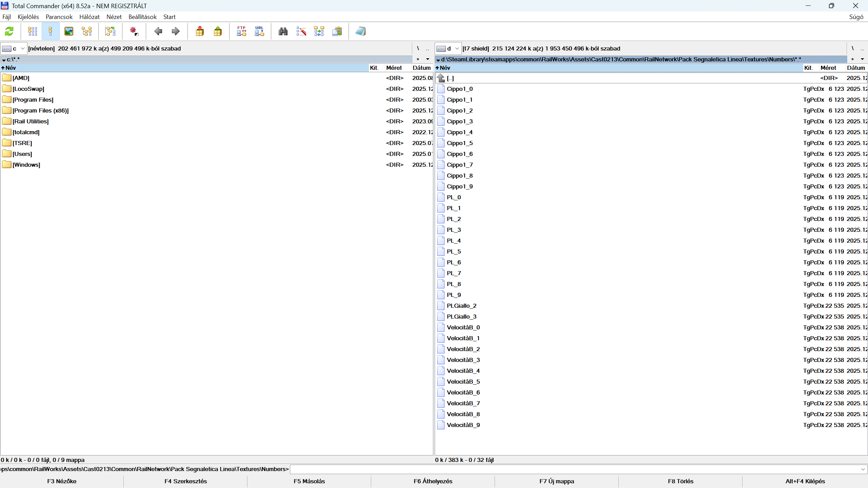The image size is (868, 488).
Task: Open the Parancsok menu
Action: coord(59,17)
